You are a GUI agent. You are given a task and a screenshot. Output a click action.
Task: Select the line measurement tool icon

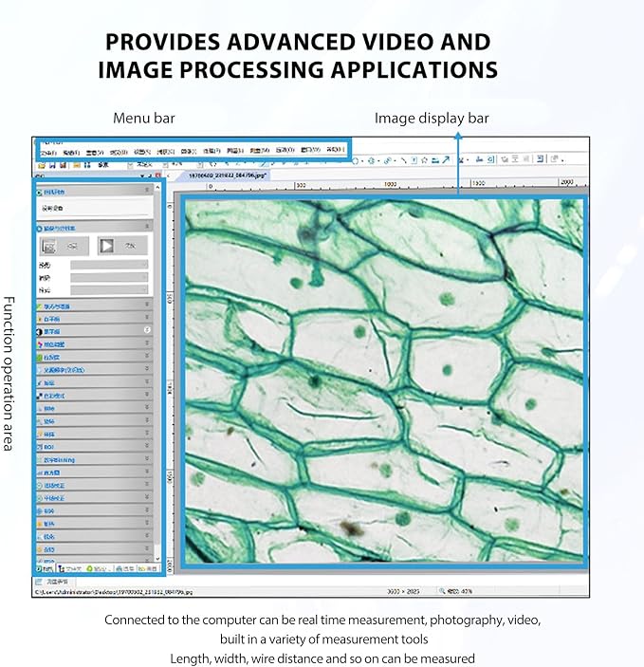(403, 160)
